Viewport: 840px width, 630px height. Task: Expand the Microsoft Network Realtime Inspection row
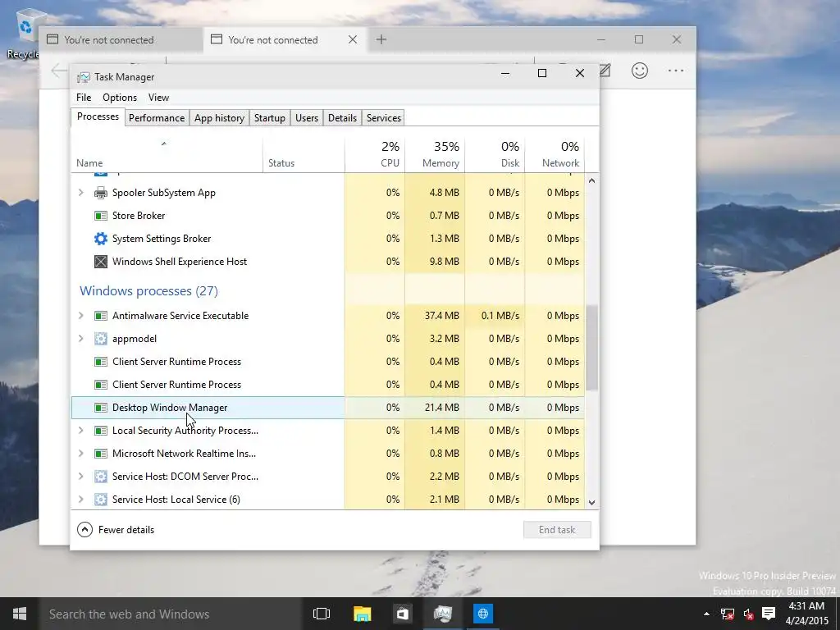(81, 453)
